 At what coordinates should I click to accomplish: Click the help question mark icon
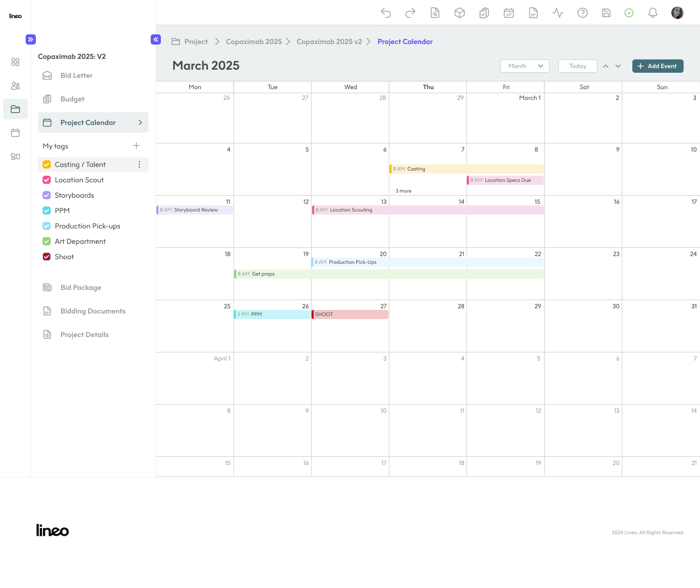click(583, 13)
